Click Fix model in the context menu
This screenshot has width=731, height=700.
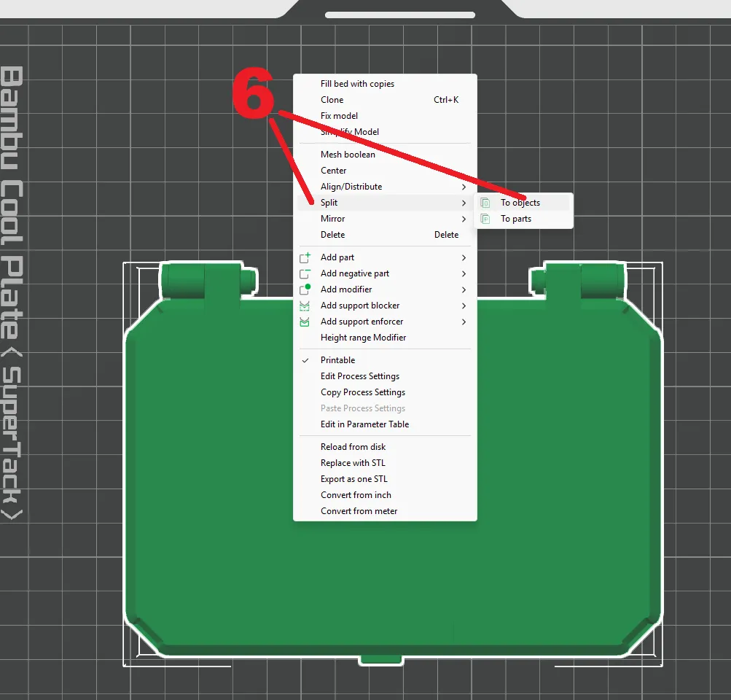385,116
